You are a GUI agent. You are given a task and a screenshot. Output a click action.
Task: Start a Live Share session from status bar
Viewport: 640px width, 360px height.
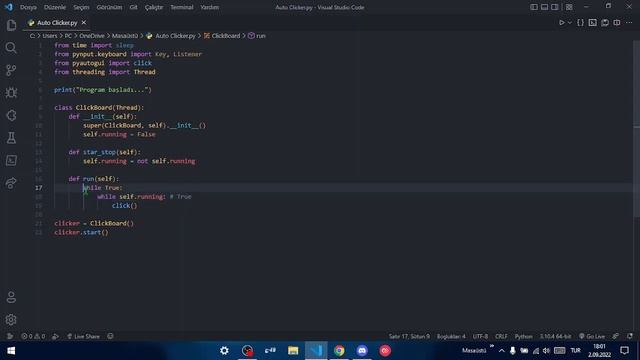[83, 336]
